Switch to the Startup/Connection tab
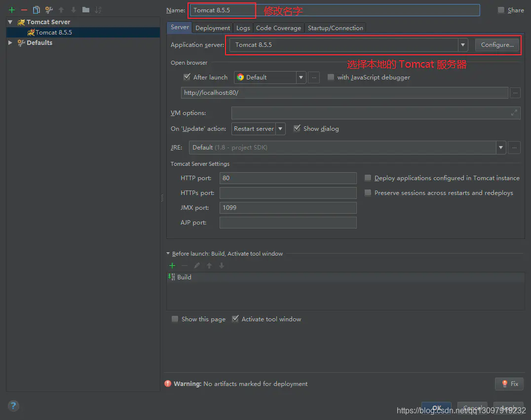The image size is (531, 420). click(x=335, y=28)
